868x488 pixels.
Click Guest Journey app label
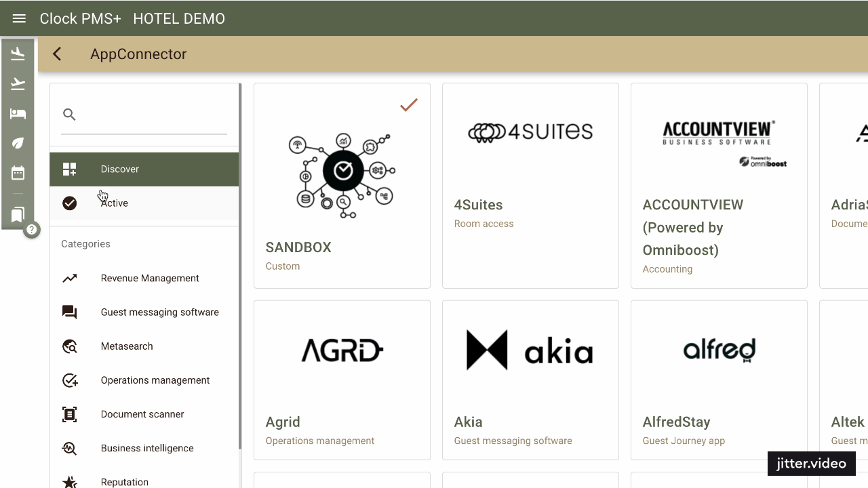tap(684, 441)
